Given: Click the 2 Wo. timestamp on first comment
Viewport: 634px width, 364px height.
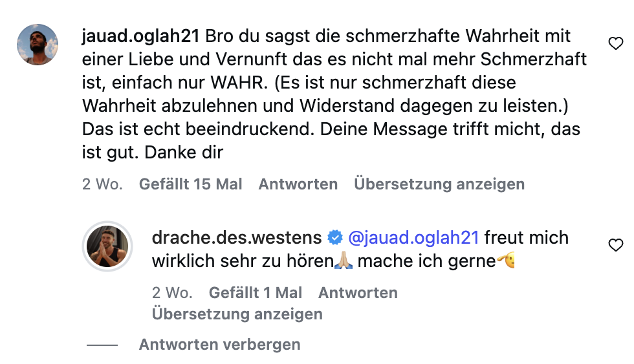Looking at the screenshot, I should (x=102, y=184).
